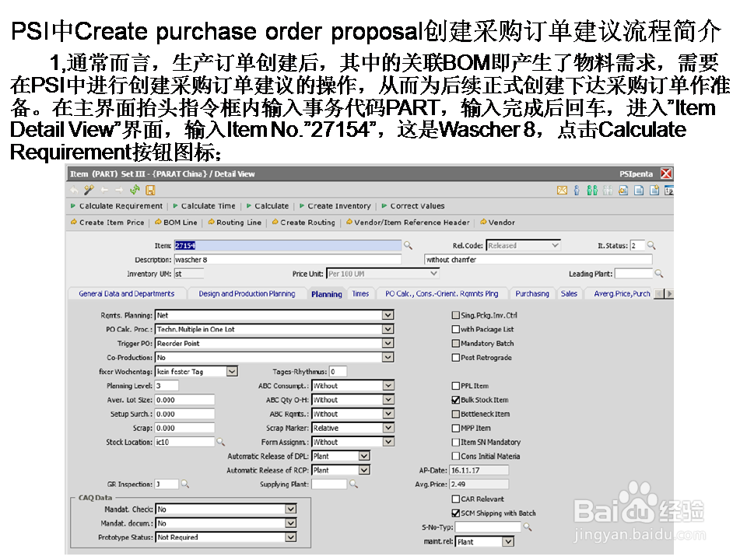The width and height of the screenshot is (747, 560).
Task: Uncheck Bulk Stock Item
Action: coord(457,399)
